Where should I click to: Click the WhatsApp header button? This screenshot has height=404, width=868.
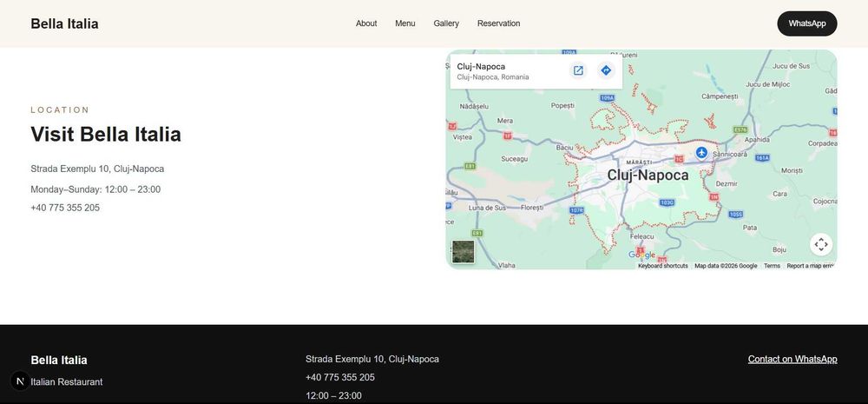(x=807, y=23)
